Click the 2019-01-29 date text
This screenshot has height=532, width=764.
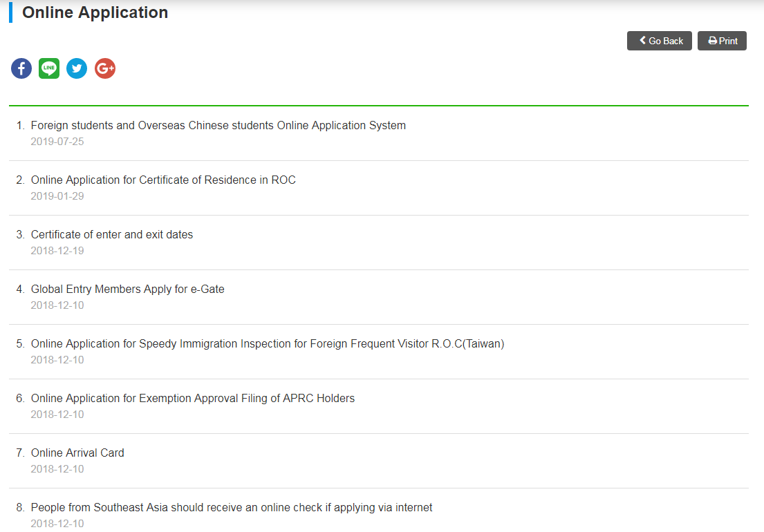[57, 196]
